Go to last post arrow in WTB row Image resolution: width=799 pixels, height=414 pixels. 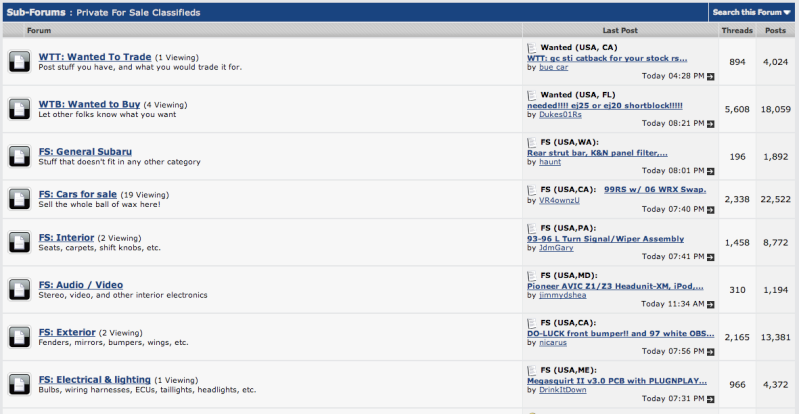click(x=711, y=124)
